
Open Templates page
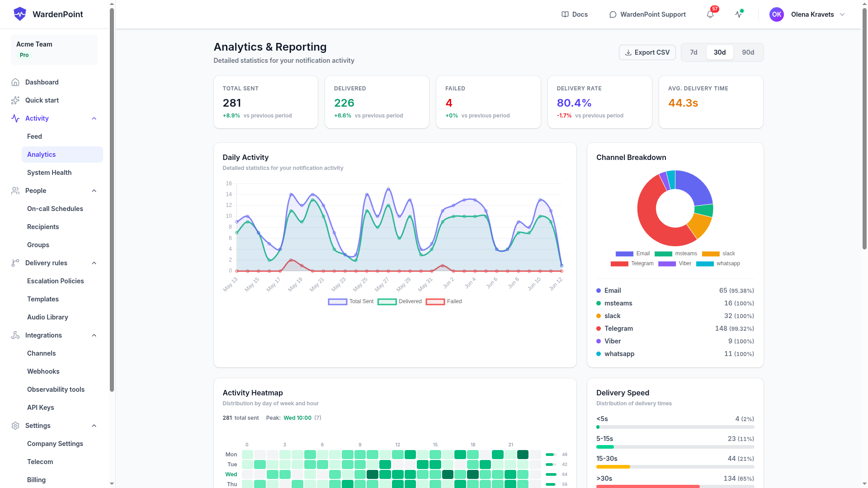tap(62, 299)
